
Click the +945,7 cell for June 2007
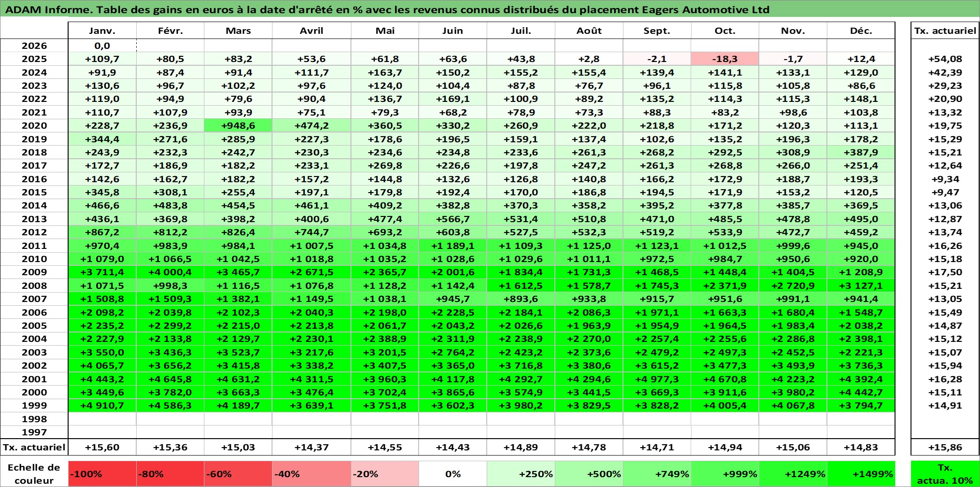tap(453, 299)
